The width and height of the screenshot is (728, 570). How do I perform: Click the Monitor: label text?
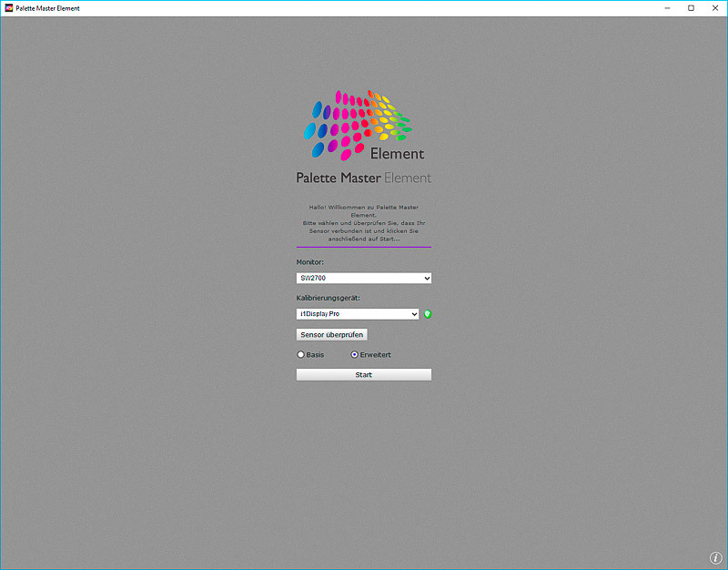point(310,262)
